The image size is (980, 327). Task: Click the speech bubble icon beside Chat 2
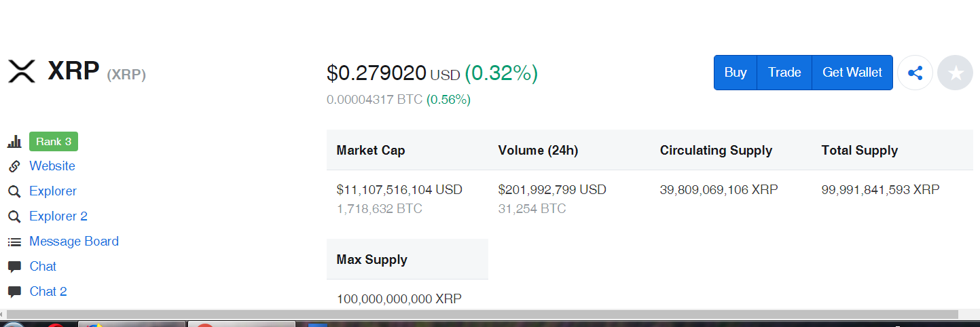click(x=14, y=292)
